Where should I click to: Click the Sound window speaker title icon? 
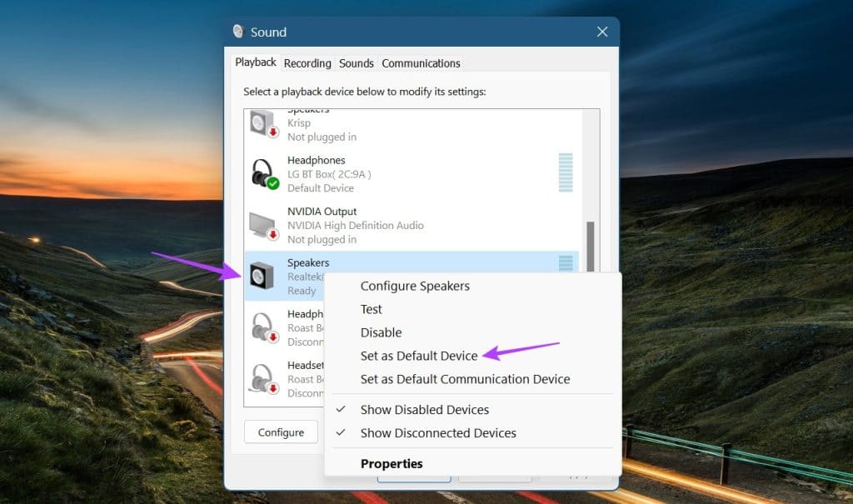click(x=238, y=32)
